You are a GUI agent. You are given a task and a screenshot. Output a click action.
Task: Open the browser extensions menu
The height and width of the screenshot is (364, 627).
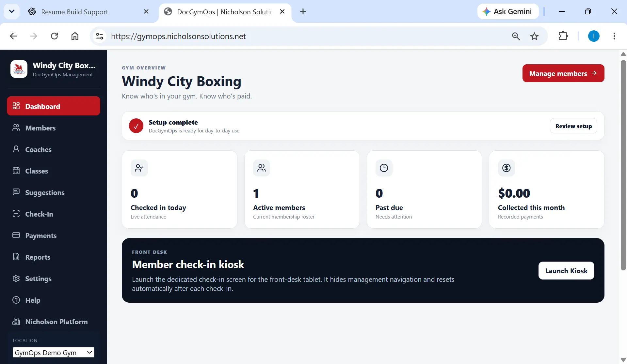coord(563,36)
